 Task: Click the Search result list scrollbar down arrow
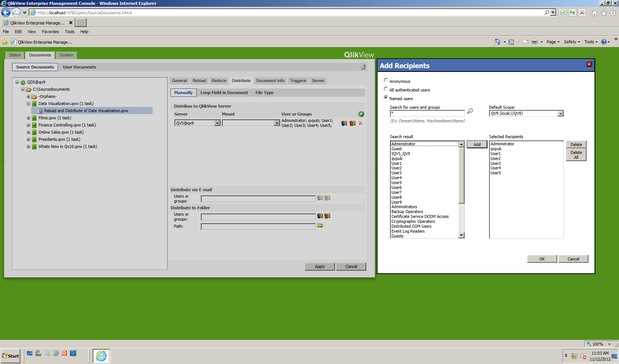[x=462, y=235]
